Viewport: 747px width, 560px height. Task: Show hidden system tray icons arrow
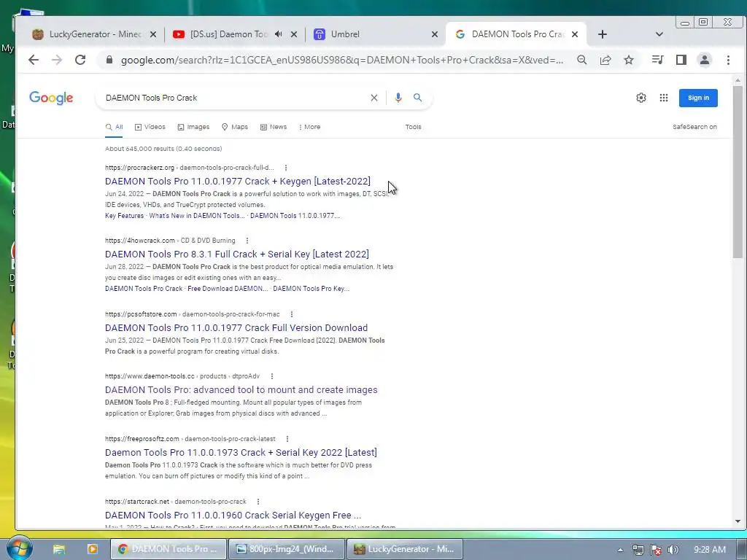click(620, 550)
